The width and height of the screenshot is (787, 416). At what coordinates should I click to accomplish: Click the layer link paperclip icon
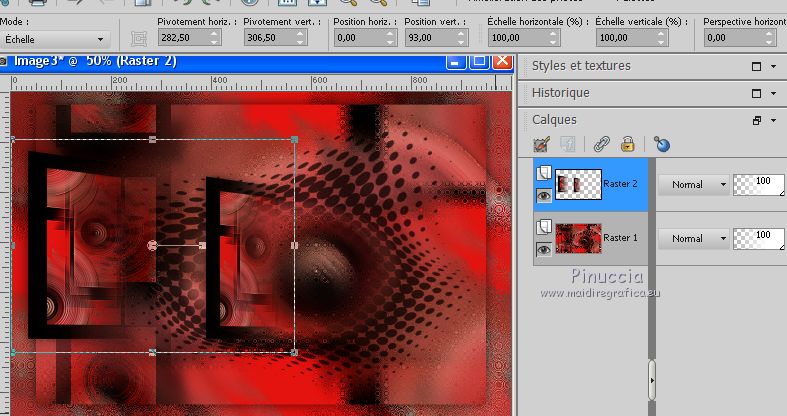pyautogui.click(x=601, y=145)
